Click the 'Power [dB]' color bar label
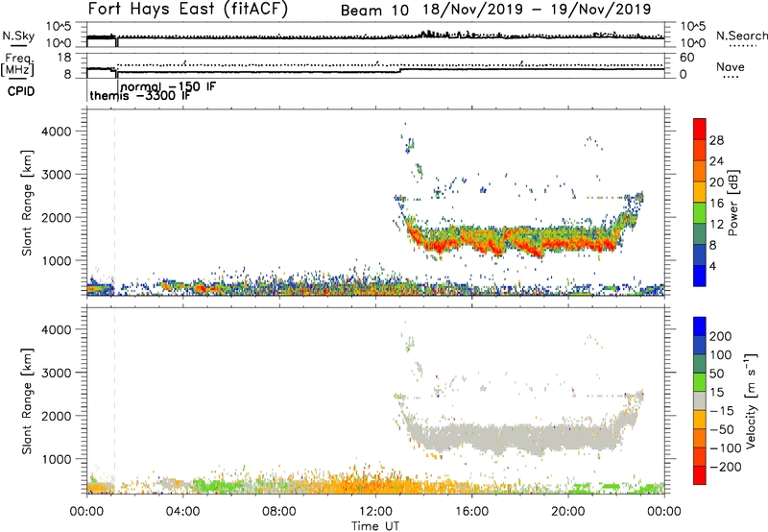Viewport: 768px width, 532px height. 732,203
